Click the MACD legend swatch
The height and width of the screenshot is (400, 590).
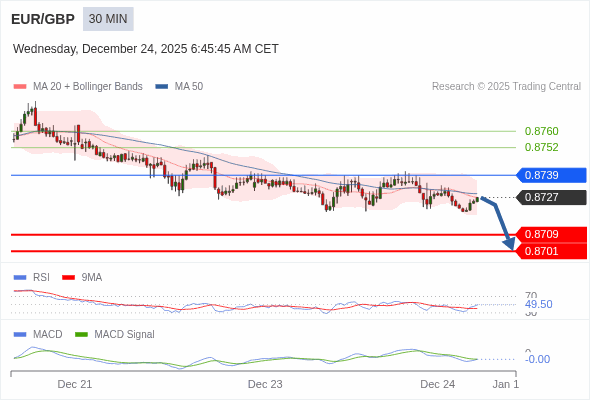(20, 334)
